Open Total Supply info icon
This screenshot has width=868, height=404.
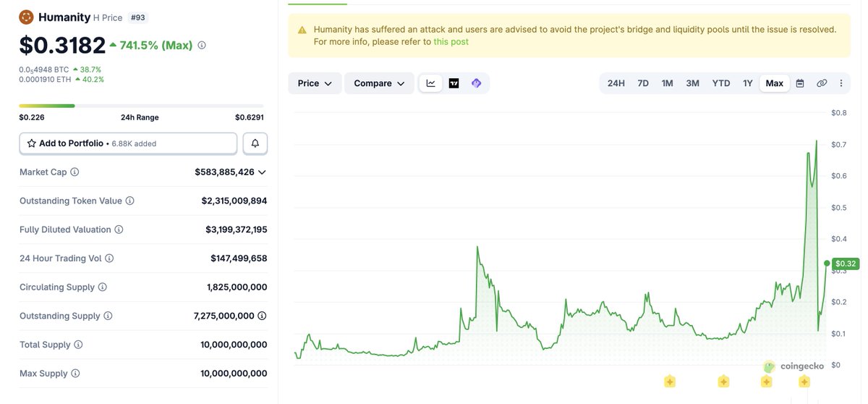(x=78, y=345)
